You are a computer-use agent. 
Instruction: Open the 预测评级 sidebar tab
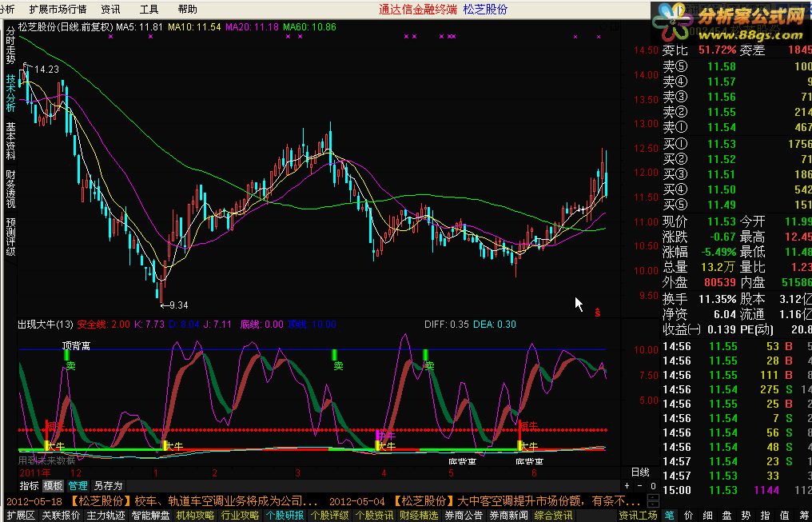click(x=10, y=237)
